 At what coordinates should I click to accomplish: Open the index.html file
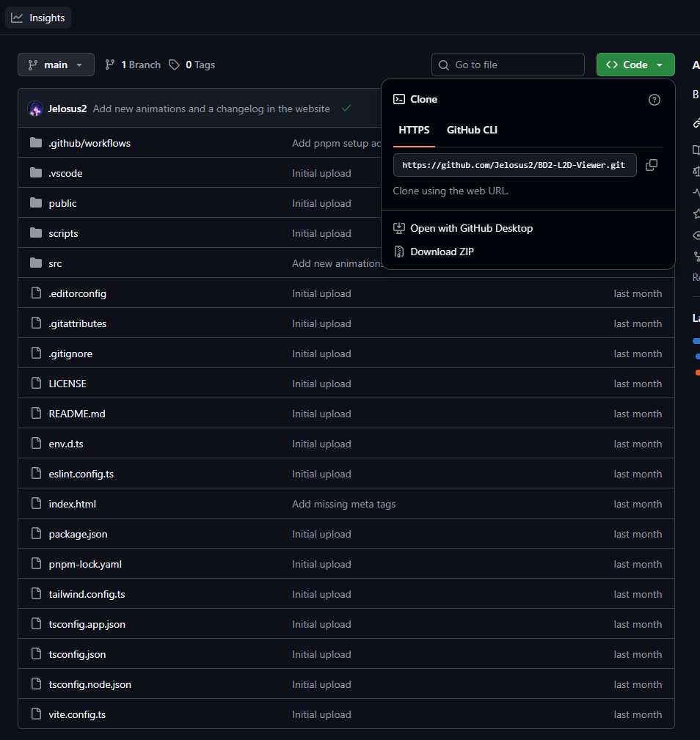click(x=72, y=505)
